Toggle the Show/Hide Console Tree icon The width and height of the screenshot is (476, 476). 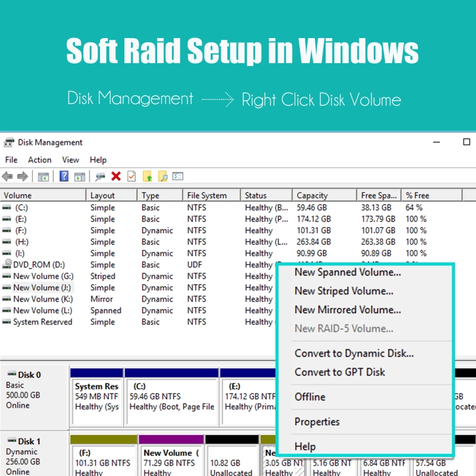[x=43, y=177]
